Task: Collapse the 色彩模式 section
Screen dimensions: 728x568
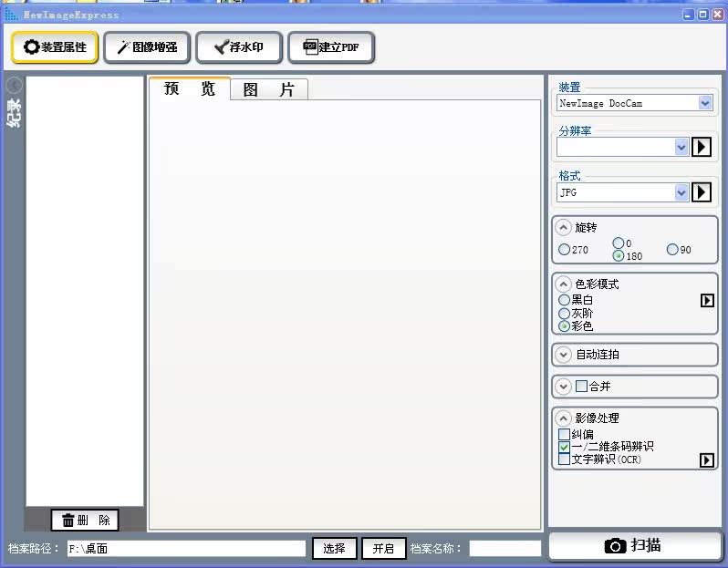Action: 563,284
